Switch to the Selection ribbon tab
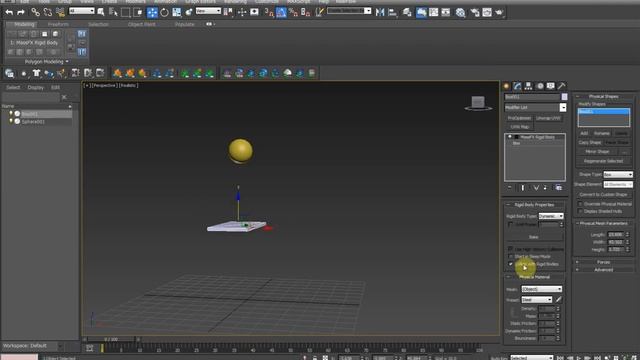Viewport: 640px width, 360px height. pyautogui.click(x=98, y=24)
